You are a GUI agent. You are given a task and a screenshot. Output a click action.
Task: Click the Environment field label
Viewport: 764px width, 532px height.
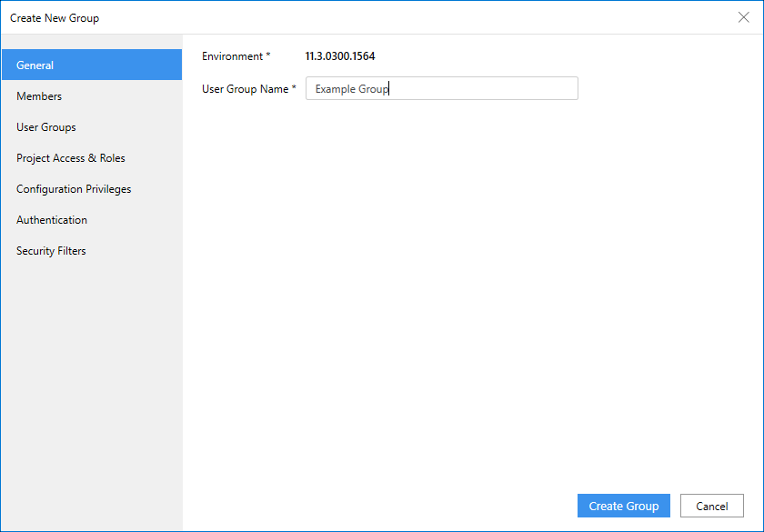[232, 56]
